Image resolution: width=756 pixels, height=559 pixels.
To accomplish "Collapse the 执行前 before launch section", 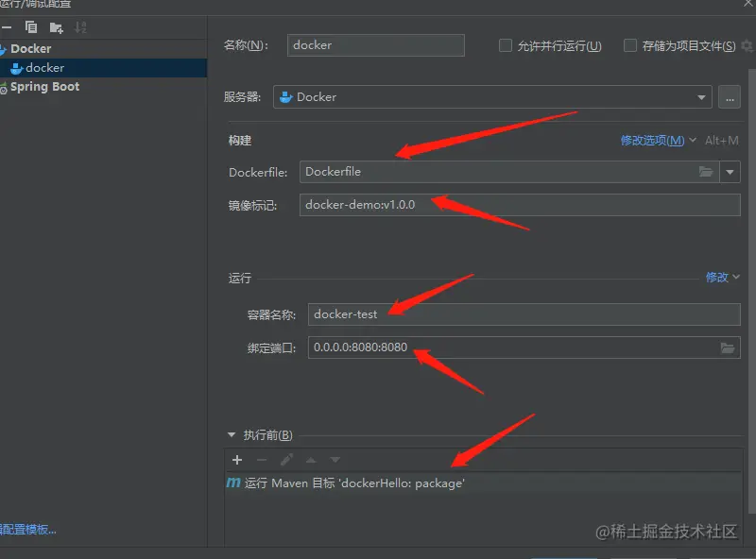I will (x=232, y=435).
